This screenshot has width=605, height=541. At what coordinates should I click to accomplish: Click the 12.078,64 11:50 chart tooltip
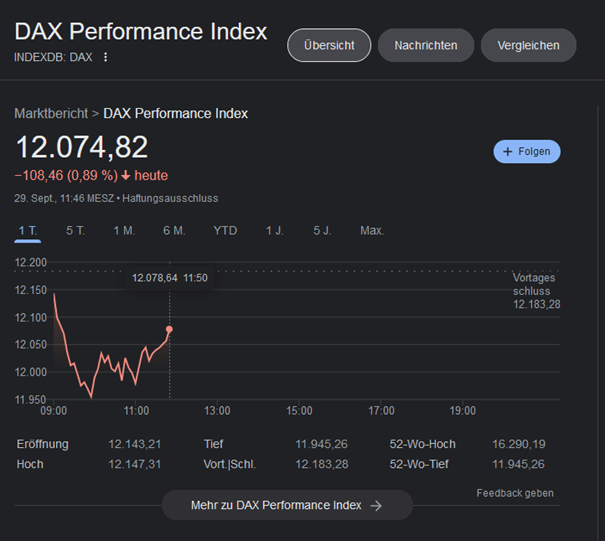click(170, 278)
